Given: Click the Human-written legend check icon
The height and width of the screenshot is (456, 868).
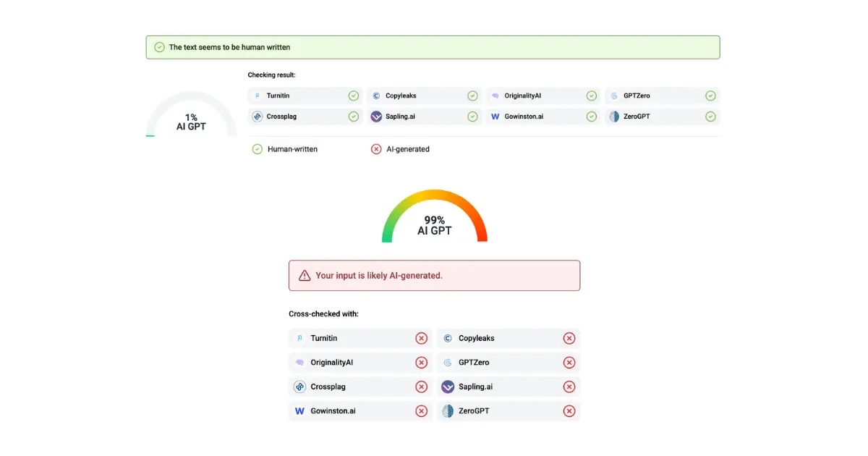Looking at the screenshot, I should pos(257,149).
